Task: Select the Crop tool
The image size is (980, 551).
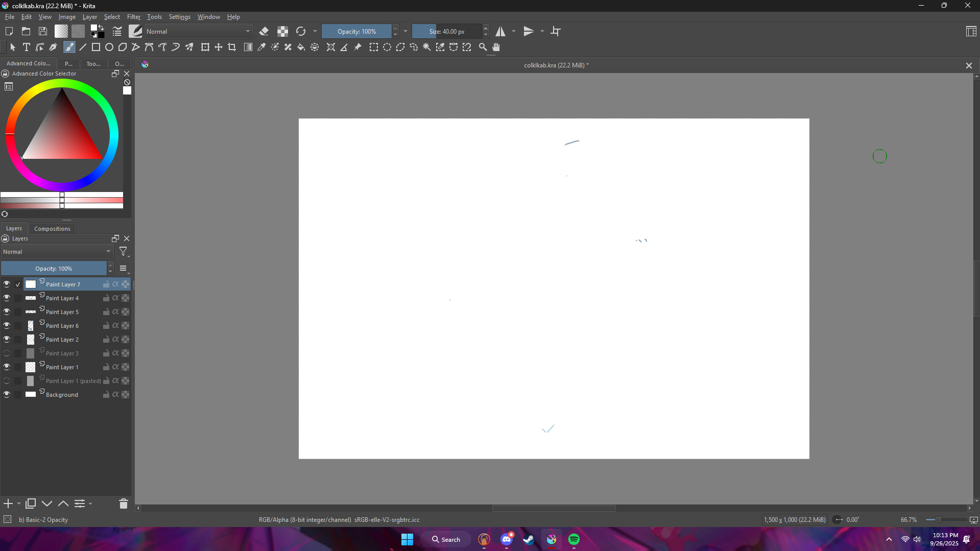Action: 232,47
